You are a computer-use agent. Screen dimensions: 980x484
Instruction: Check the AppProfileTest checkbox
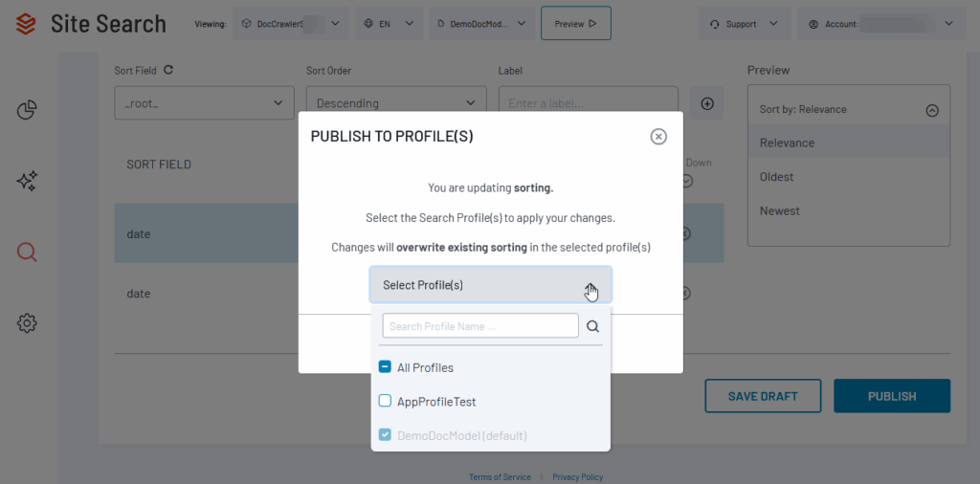pyautogui.click(x=385, y=402)
